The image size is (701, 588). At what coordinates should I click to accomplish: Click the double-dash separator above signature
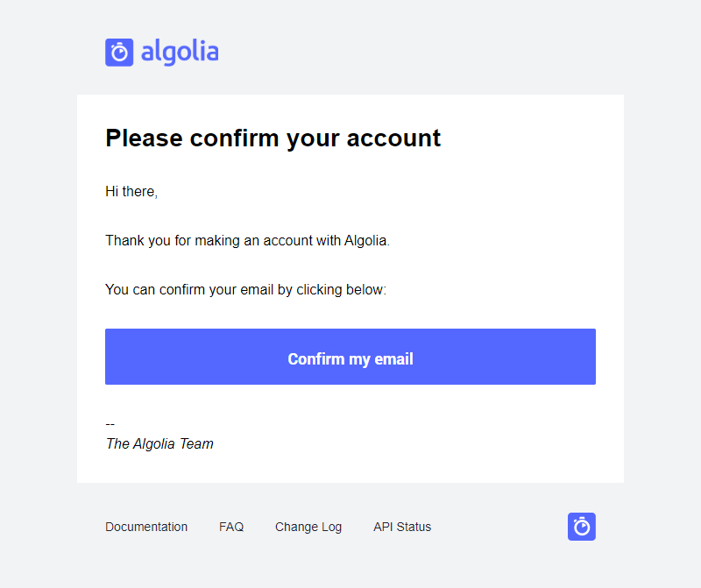click(x=110, y=424)
